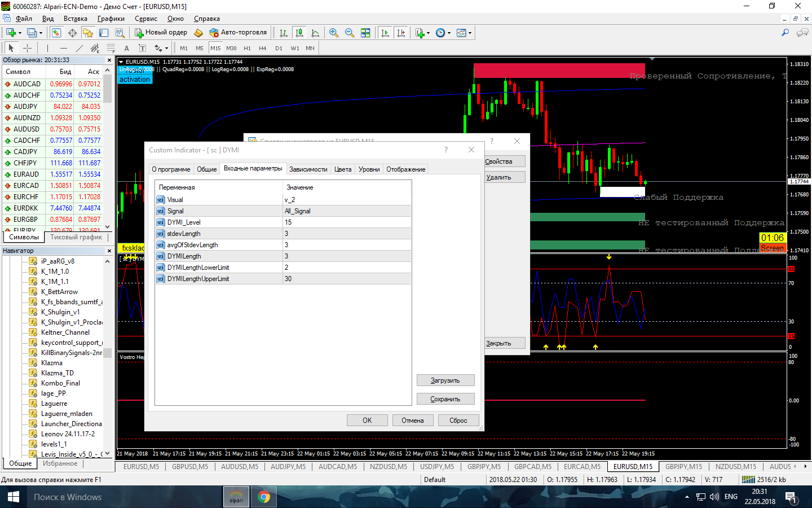The height and width of the screenshot is (508, 812).
Task: Open the Файл menu
Action: pyautogui.click(x=24, y=19)
